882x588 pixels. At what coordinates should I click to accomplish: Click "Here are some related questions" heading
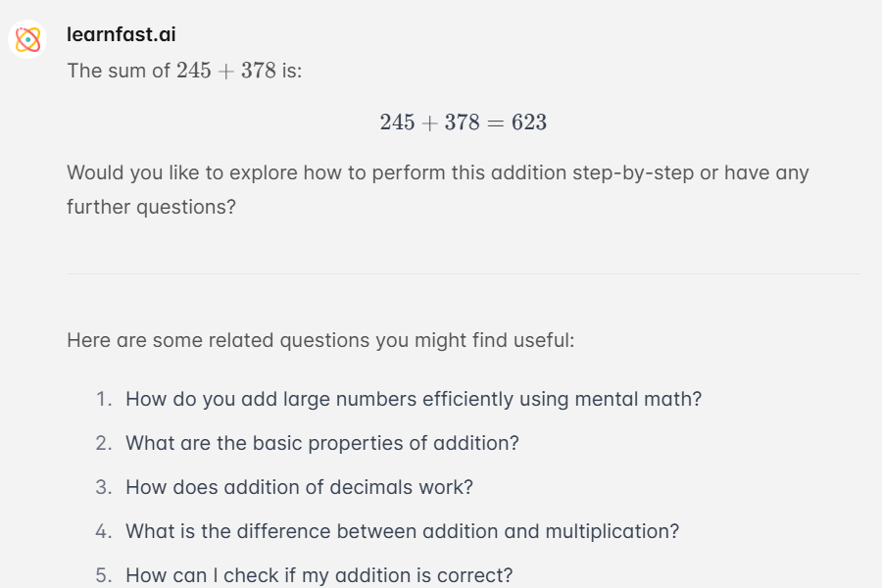320,340
